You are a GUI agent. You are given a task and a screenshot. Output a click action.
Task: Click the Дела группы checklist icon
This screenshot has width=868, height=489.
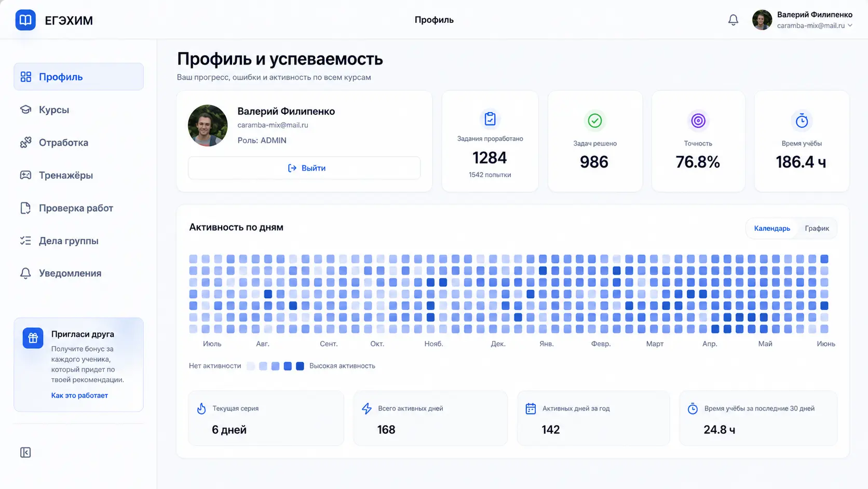click(x=25, y=241)
